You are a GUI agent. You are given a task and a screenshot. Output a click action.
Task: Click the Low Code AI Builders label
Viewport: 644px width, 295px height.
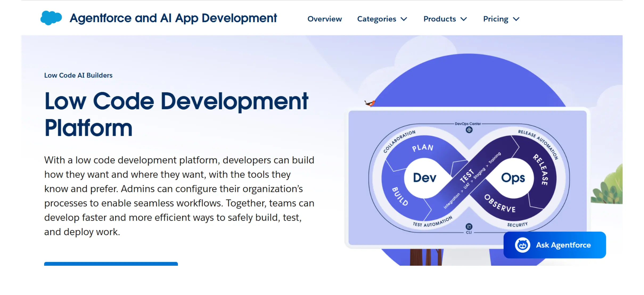78,75
